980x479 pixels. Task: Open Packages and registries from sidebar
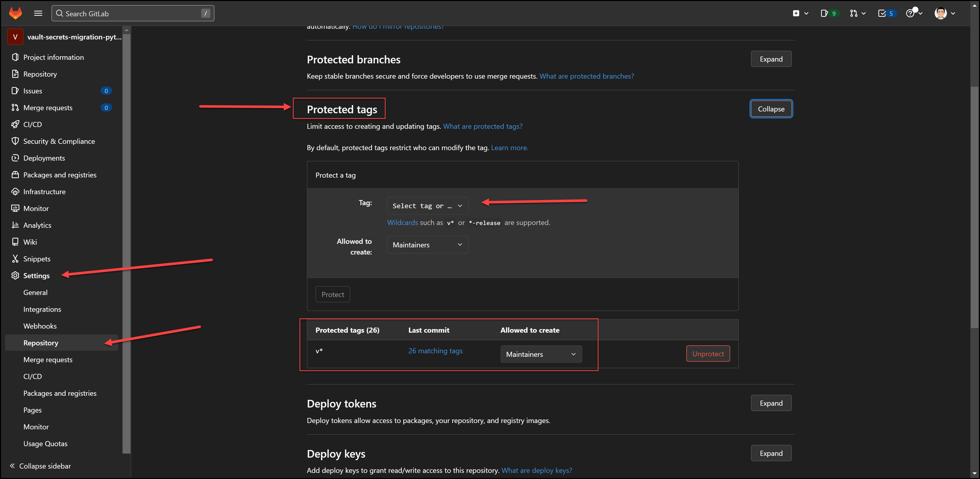coord(59,175)
